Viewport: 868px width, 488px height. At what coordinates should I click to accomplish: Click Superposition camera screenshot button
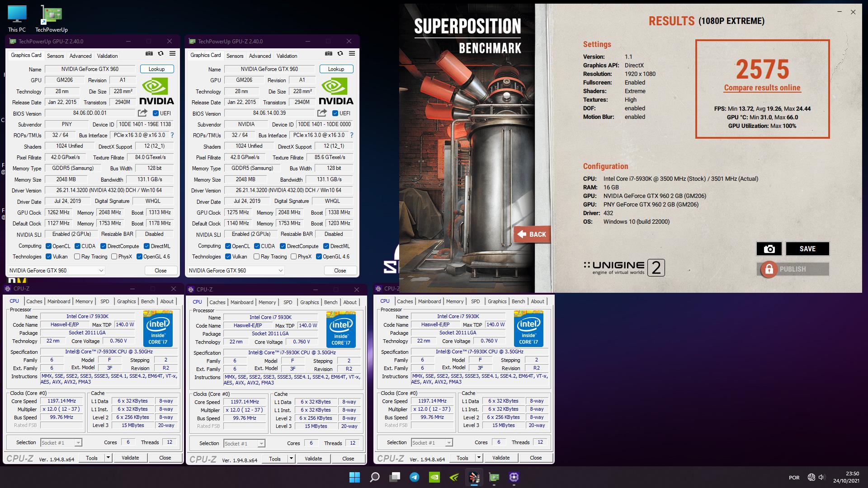click(x=769, y=249)
